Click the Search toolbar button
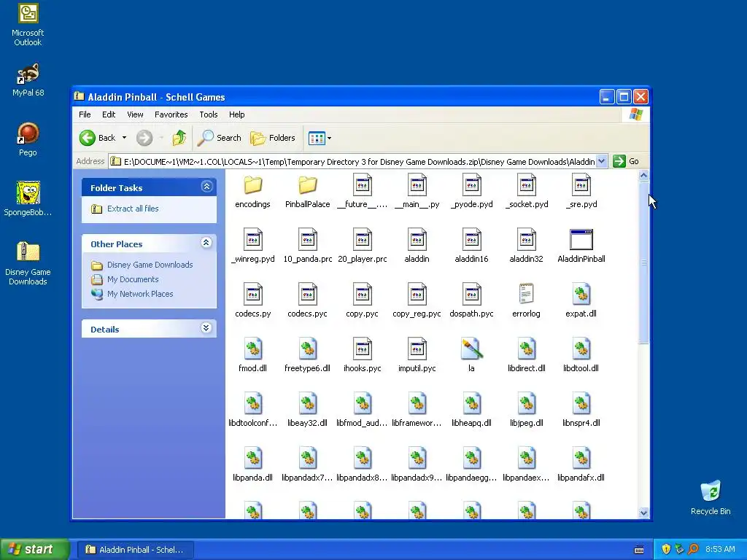 [220, 138]
